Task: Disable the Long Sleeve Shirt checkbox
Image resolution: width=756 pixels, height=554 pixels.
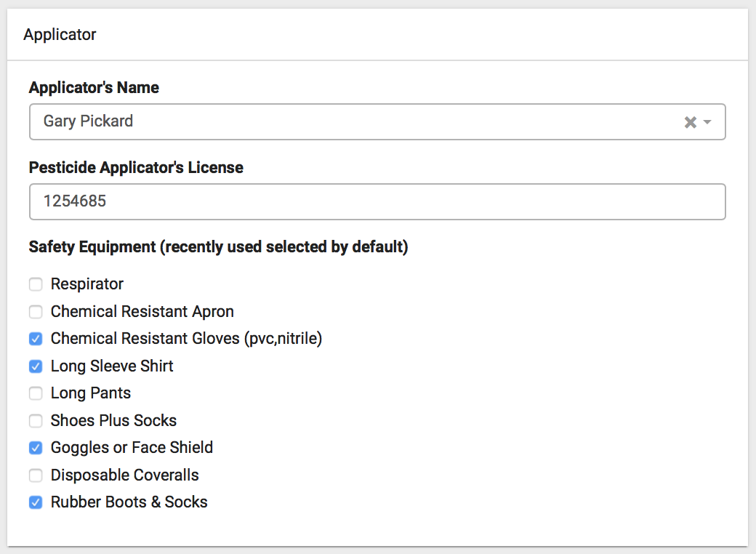Action: pos(36,366)
